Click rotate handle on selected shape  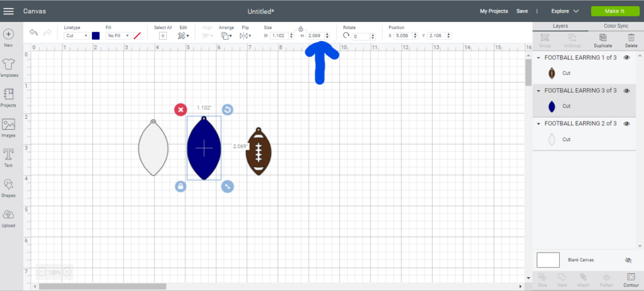(228, 110)
